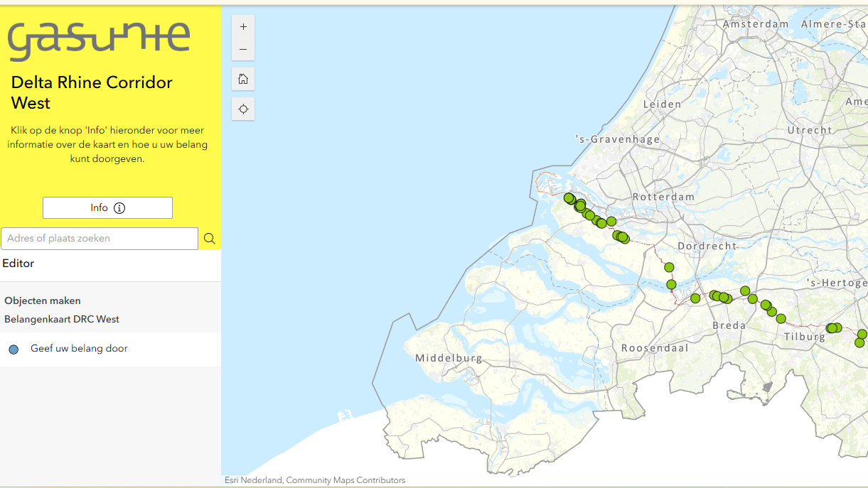The image size is (868, 488).
Task: Click the info circle icon on Info button
Action: pos(119,208)
